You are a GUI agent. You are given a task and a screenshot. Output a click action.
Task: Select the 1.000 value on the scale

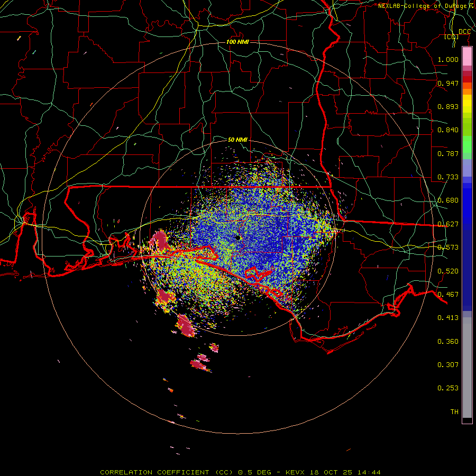tap(448, 59)
